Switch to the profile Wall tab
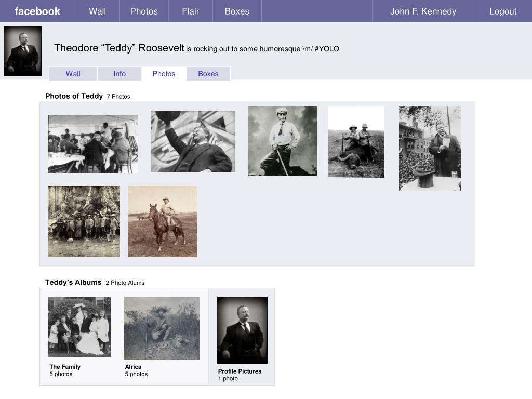This screenshot has width=532, height=399. point(73,74)
